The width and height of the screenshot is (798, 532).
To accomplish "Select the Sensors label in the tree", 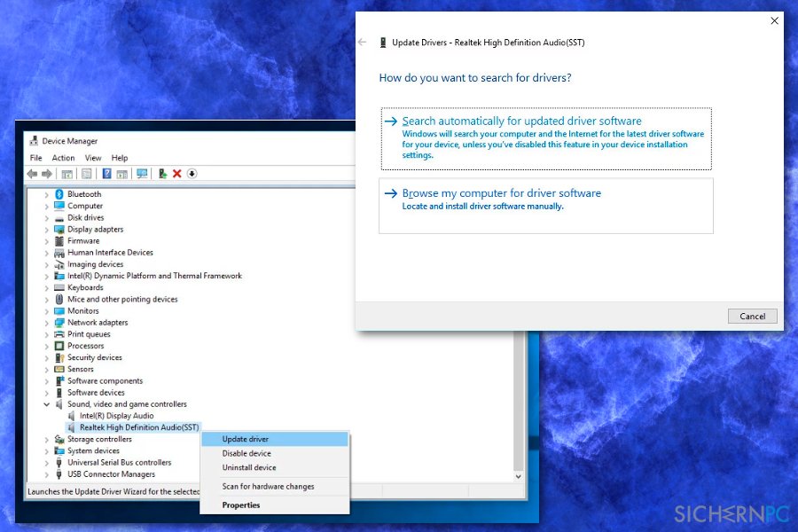I will (81, 369).
